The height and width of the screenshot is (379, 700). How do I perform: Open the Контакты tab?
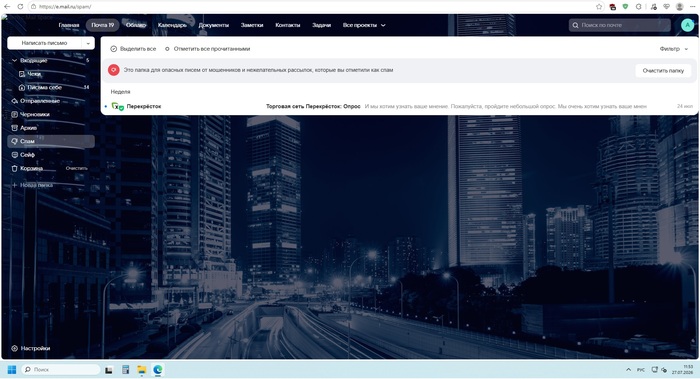[288, 25]
